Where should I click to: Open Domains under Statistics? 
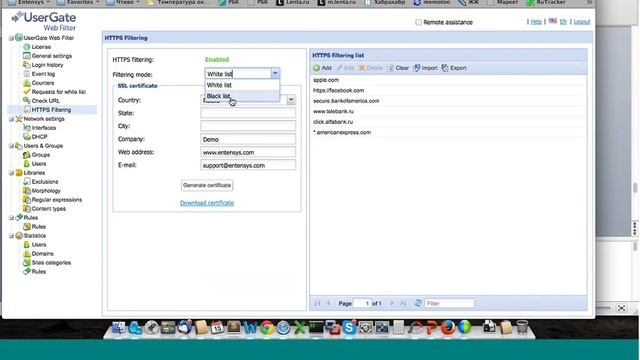pos(42,253)
